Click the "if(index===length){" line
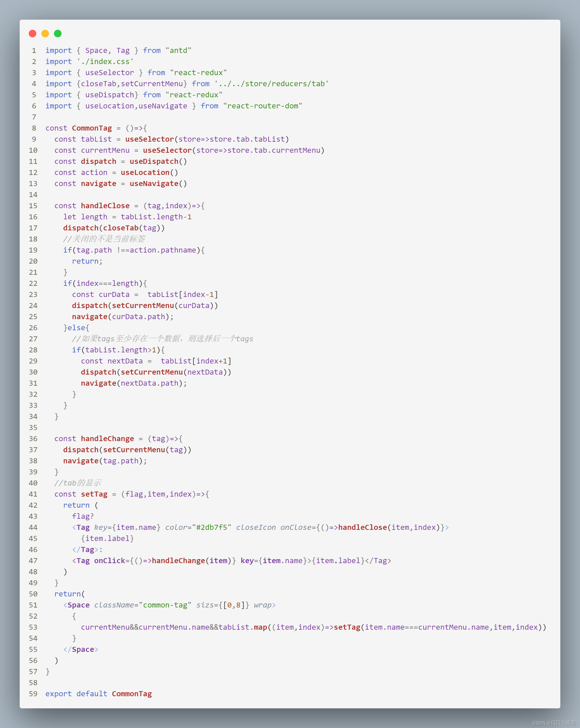This screenshot has width=580, height=728. coord(105,283)
